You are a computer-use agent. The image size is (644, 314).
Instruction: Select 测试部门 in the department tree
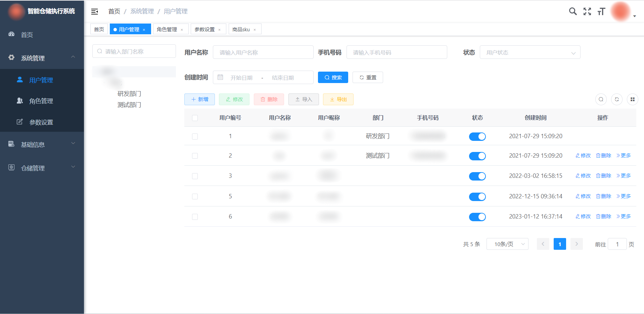pyautogui.click(x=129, y=105)
